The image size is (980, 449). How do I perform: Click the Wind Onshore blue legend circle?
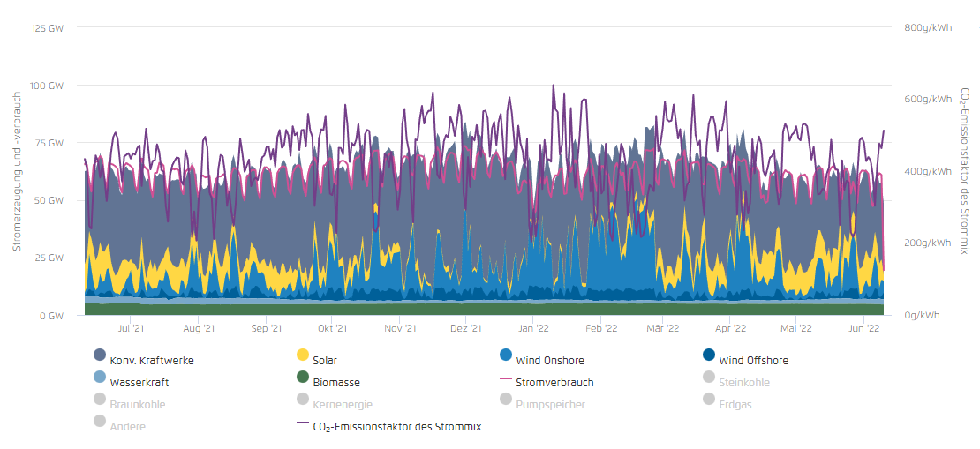coord(506,355)
